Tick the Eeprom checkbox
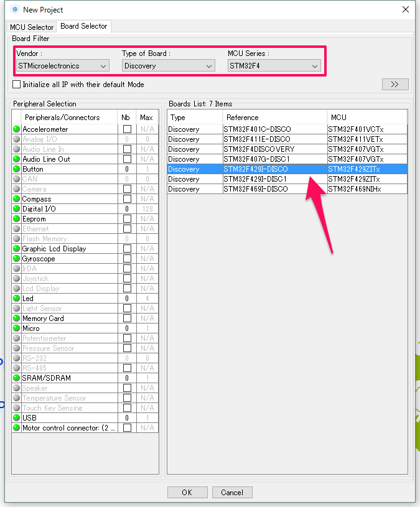Screen dimensions: 420x507 click(127, 219)
